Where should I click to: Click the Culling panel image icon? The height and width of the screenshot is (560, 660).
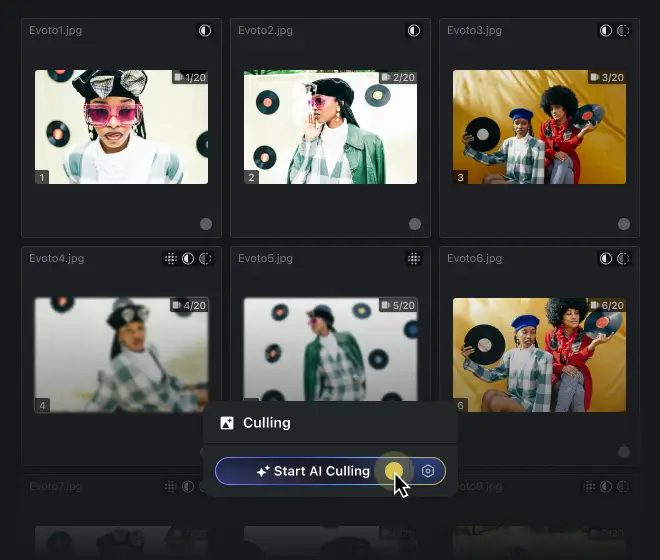point(227,423)
